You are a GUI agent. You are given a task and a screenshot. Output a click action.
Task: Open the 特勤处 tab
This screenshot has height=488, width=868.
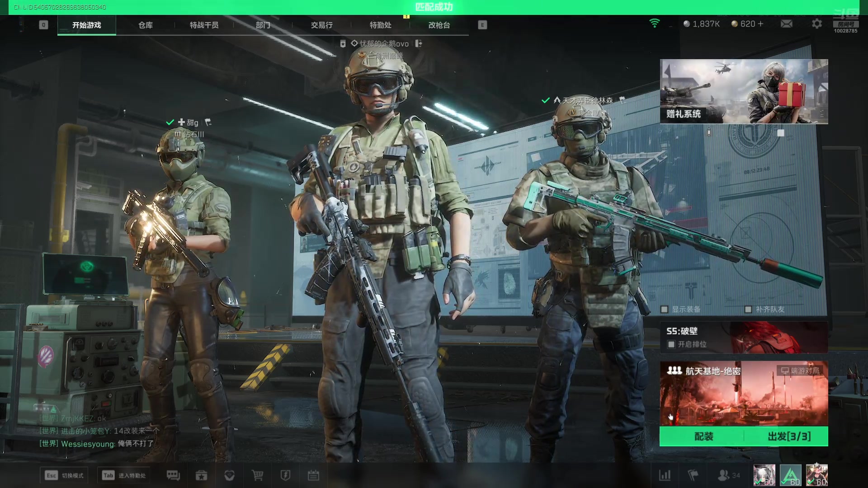click(x=381, y=25)
